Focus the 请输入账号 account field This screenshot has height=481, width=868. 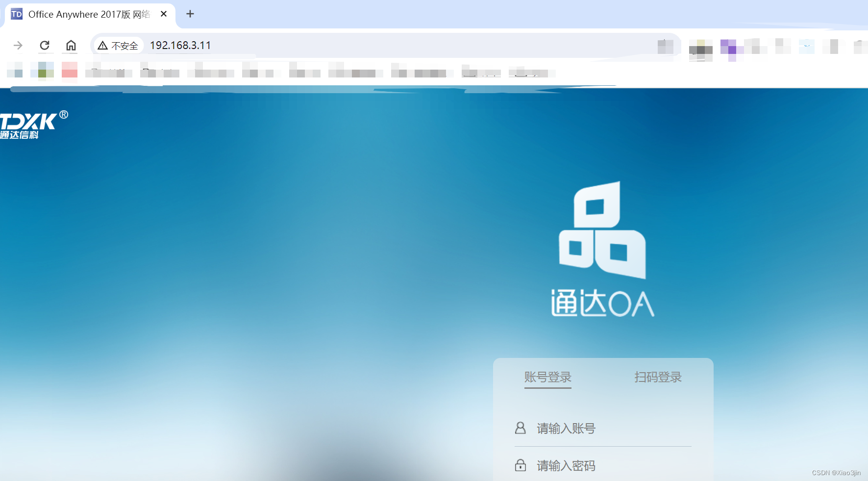[588, 428]
